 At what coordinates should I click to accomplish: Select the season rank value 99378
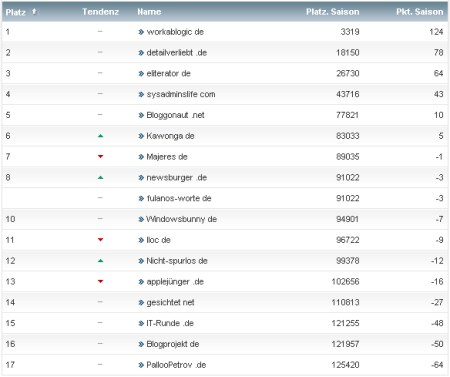[x=348, y=261]
